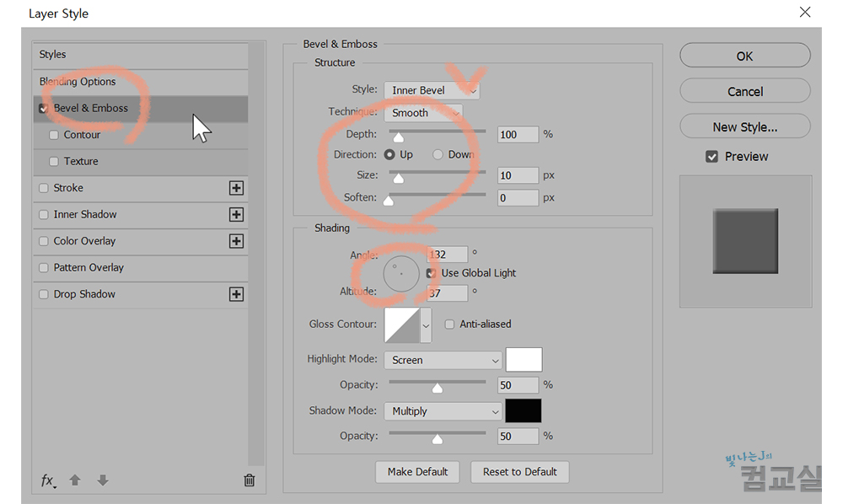Screen dimensions: 843x504
Task: Delete effect using the trash icon
Action: point(249,480)
